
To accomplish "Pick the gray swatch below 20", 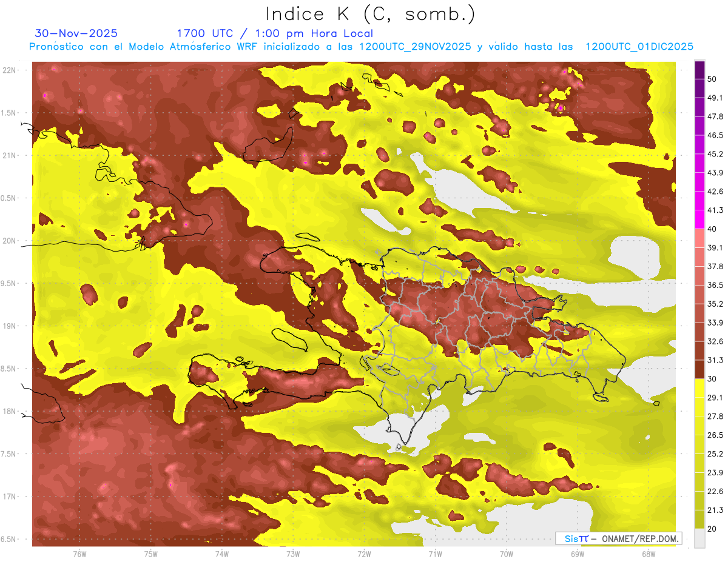I will tap(699, 538).
